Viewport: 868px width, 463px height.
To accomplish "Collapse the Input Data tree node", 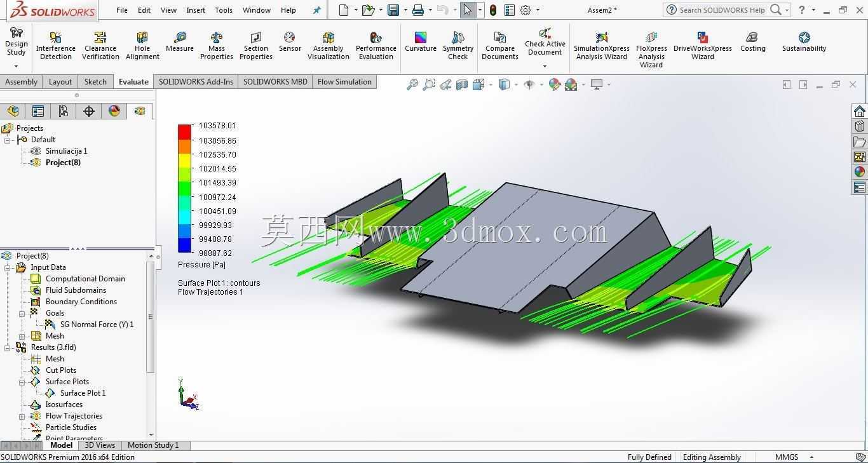I will coord(7,267).
